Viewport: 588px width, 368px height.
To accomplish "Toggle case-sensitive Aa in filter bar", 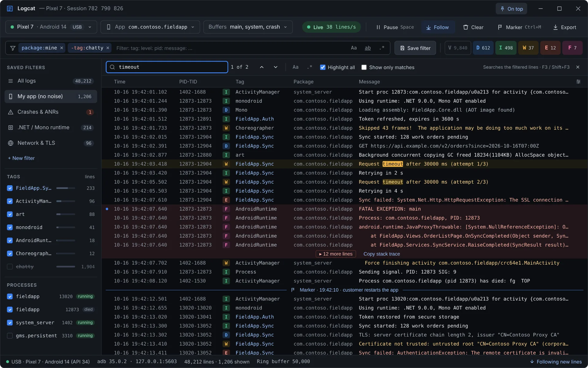I will click(354, 48).
